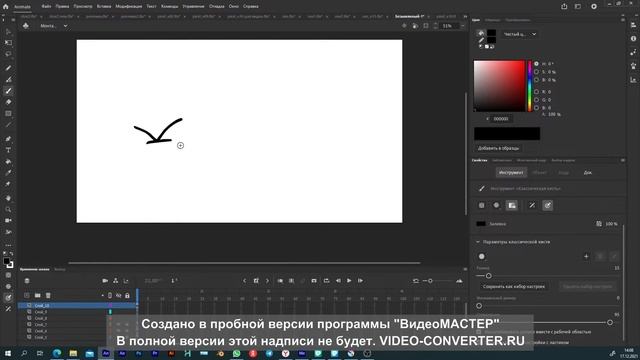
Task: Click the info panel icon in right dock
Action: point(633,38)
